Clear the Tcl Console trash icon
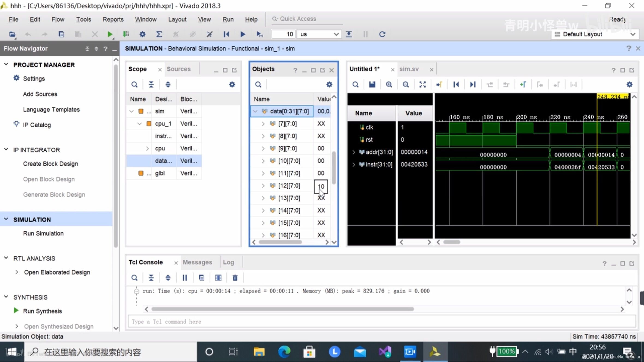This screenshot has height=362, width=644. [235, 278]
